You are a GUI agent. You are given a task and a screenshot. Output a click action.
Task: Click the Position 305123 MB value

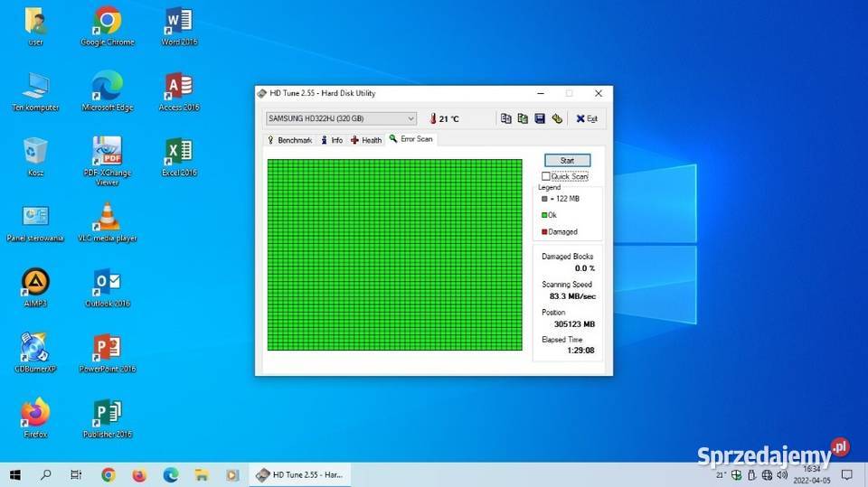tap(574, 323)
